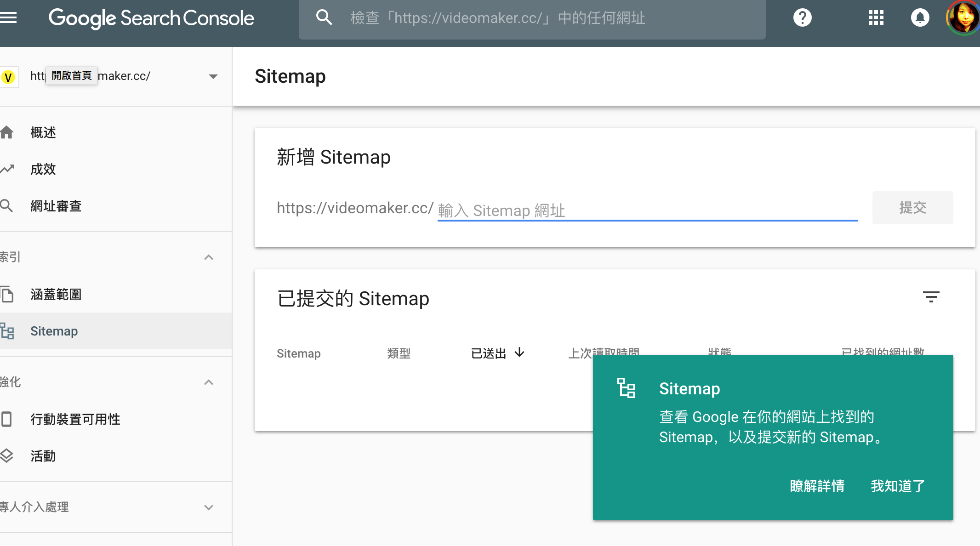980x546 pixels.
Task: Open 成效 in the sidebar
Action: (x=116, y=169)
